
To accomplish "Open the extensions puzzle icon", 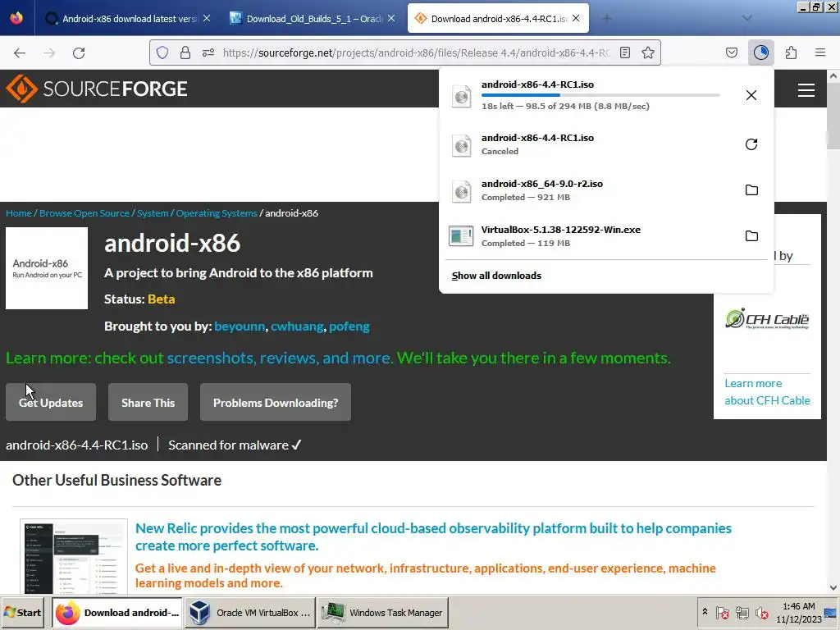I will click(x=791, y=52).
